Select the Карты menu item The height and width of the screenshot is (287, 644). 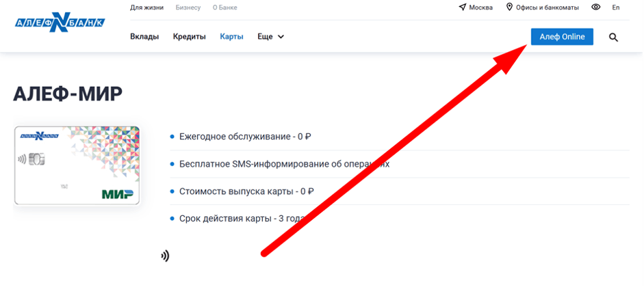point(231,36)
